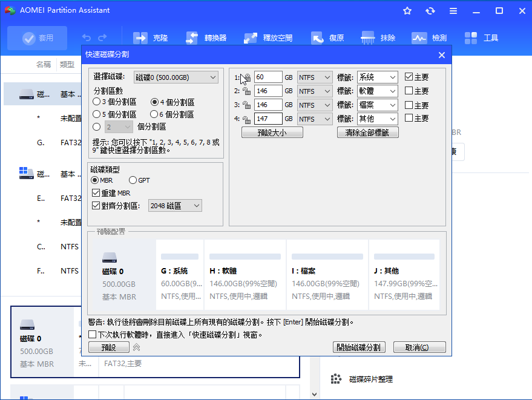Image resolution: width=532 pixels, height=400 pixels.
Task: Open the 其他 label dropdown
Action: coord(377,119)
